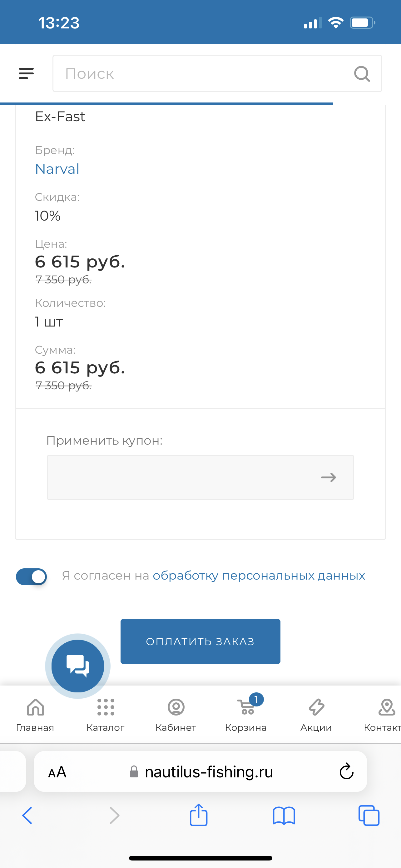This screenshot has height=868, width=401.
Task: Open Safari bookmarks
Action: tap(284, 816)
